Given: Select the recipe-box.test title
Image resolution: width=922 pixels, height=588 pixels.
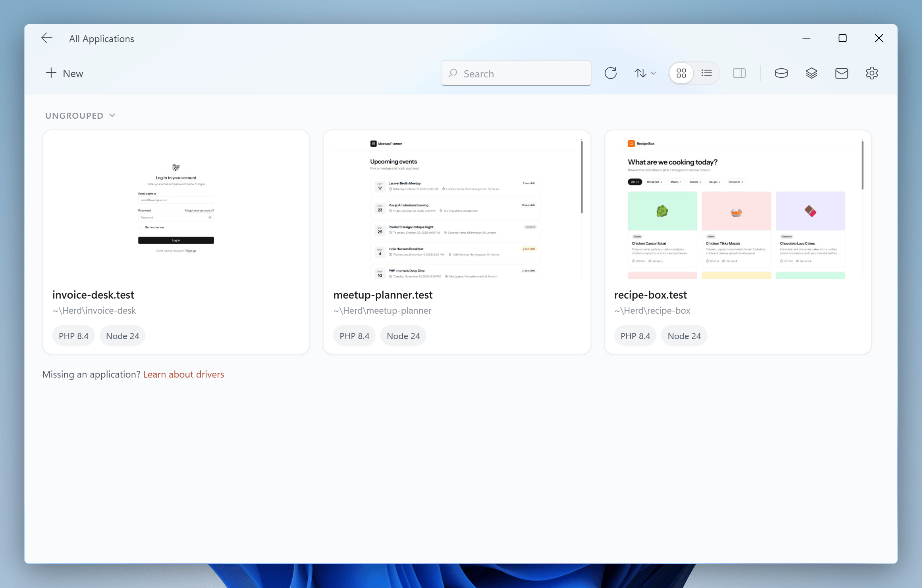Looking at the screenshot, I should pos(650,295).
